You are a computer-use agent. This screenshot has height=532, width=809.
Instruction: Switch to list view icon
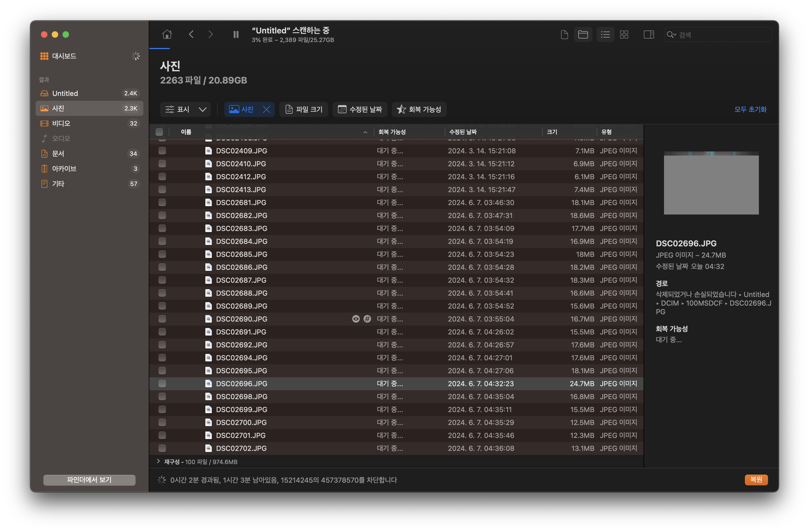click(605, 34)
